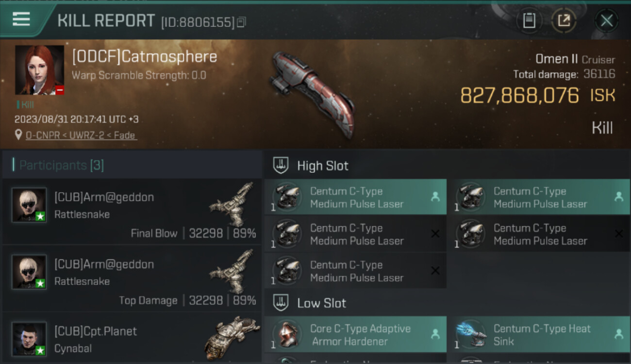Viewport: 631px width, 364px height.
Task: Click the Centum C-Type Heat Sink module
Action: (539, 334)
